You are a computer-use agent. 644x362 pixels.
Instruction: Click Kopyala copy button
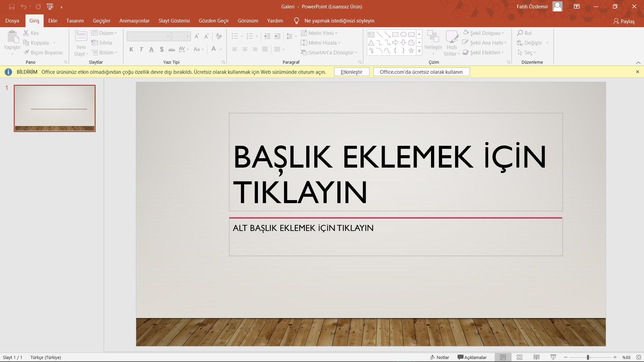[x=36, y=43]
